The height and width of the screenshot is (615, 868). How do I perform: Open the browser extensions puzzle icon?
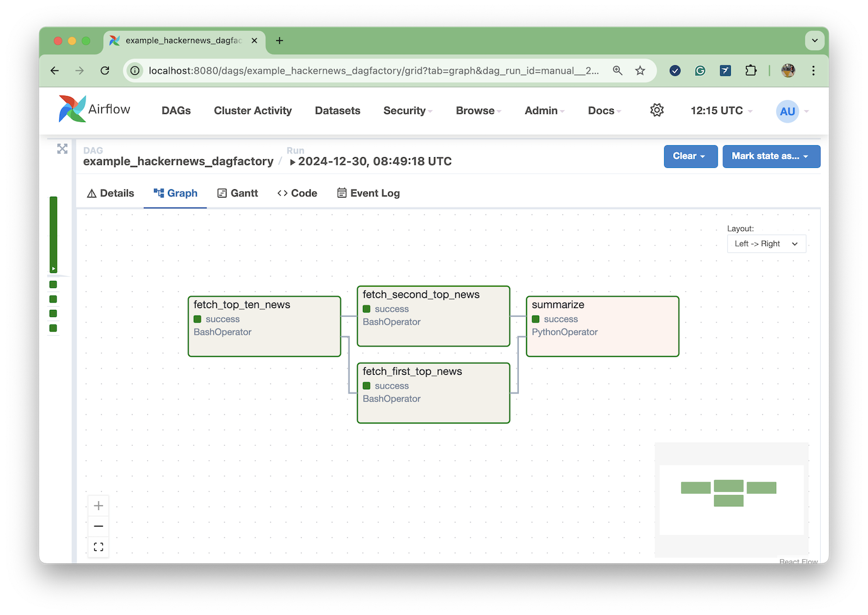pos(750,70)
